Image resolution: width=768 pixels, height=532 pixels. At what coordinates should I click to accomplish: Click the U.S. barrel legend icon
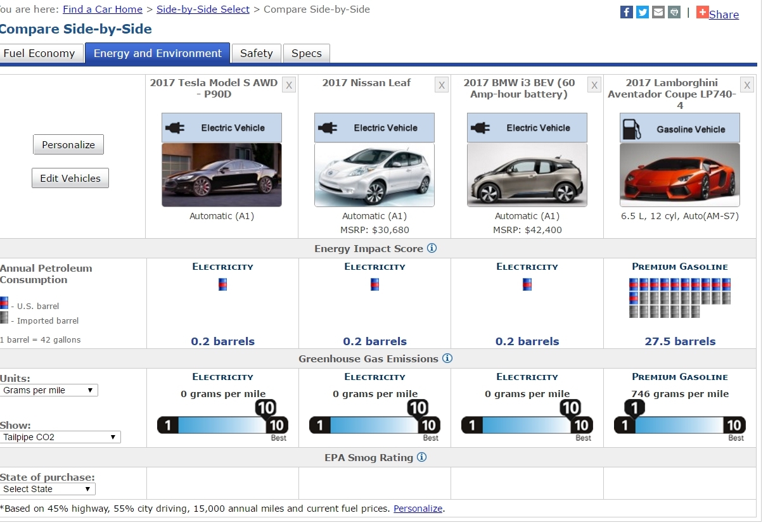(x=4, y=303)
